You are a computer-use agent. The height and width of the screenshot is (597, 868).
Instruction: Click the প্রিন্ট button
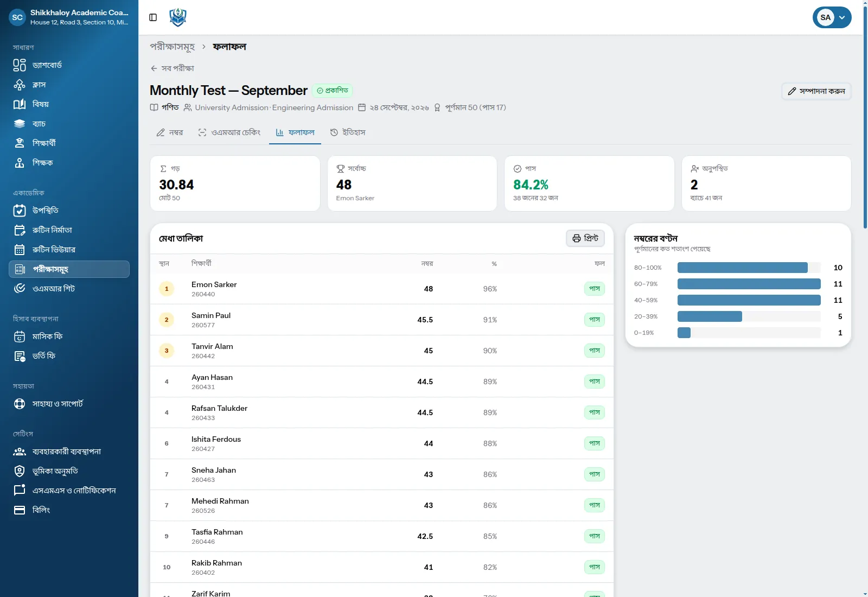pos(585,238)
